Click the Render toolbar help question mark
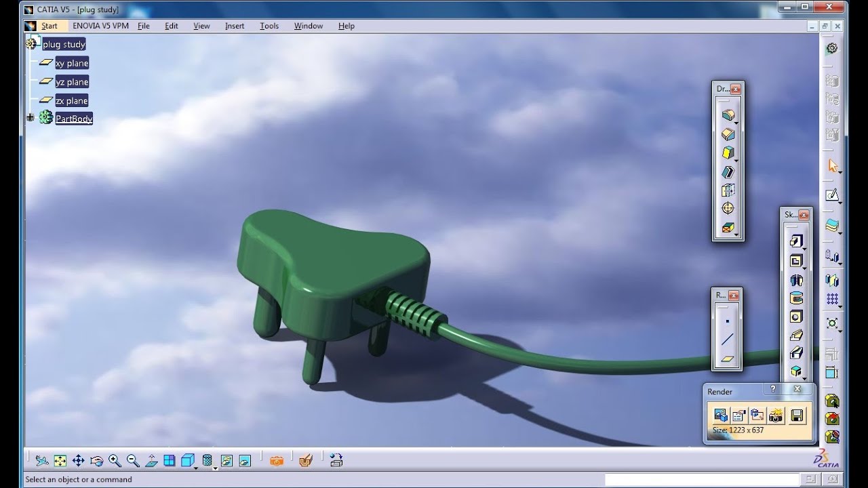 772,389
